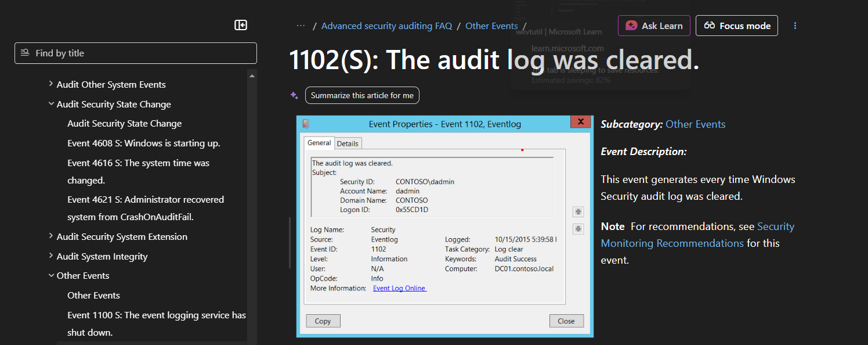This screenshot has height=345, width=868.
Task: Click Summarize this article for me
Action: 362,95
